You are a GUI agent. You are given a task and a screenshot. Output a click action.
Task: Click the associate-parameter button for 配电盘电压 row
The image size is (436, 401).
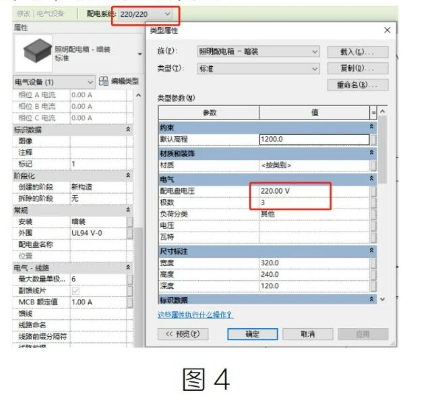tap(373, 191)
